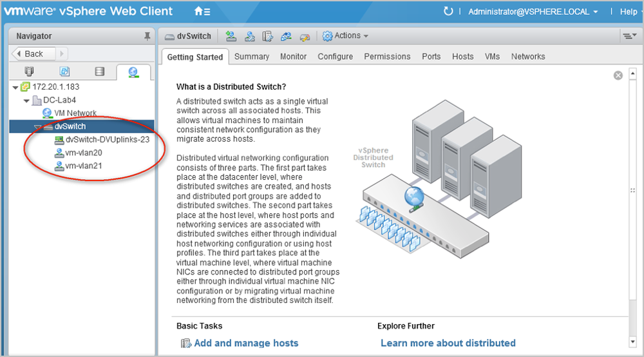Screen dimensions: 644x357
Task: Click the Add and manage hosts link
Action: point(246,343)
